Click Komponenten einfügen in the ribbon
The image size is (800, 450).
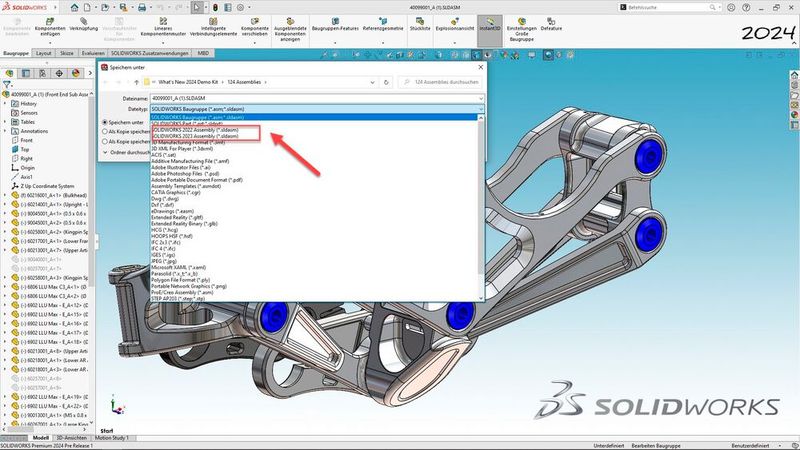(x=50, y=27)
